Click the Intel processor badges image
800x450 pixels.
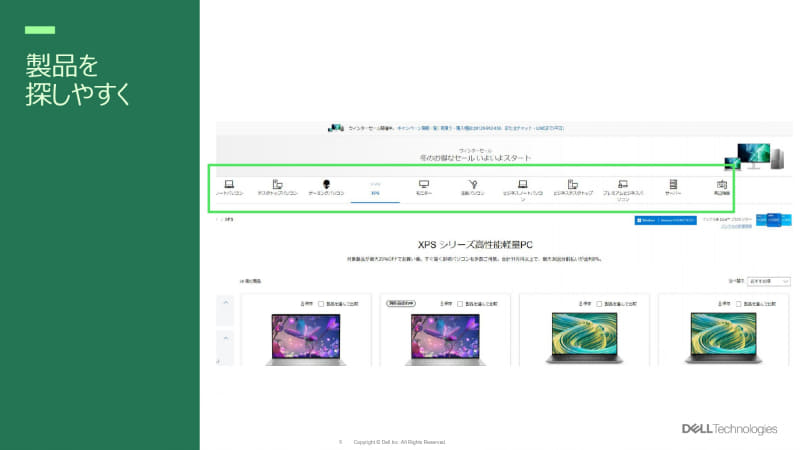[773, 220]
